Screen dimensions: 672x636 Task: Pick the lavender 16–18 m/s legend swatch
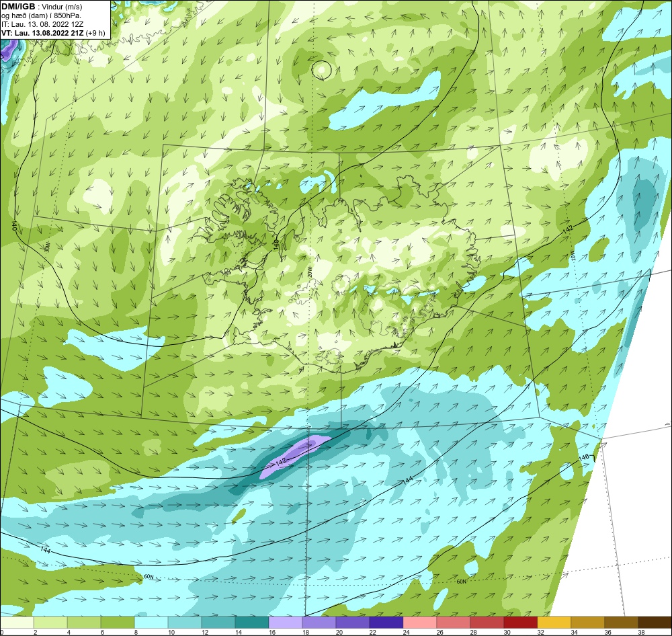coord(286,622)
